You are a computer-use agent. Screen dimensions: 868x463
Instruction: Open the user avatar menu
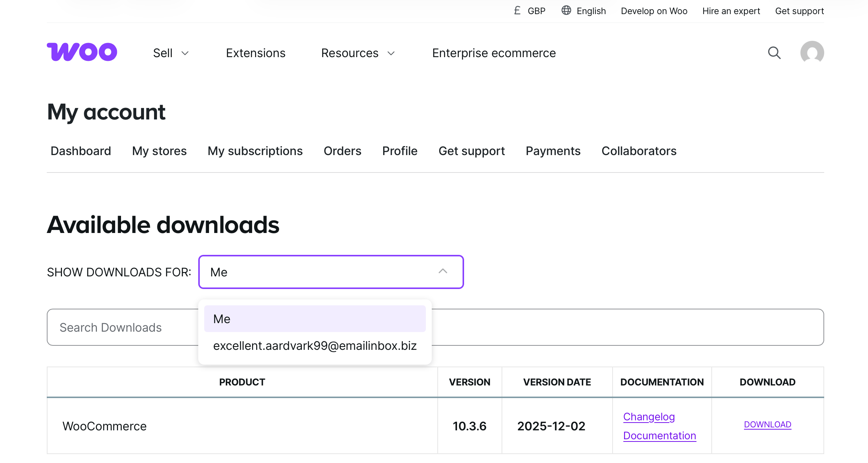pyautogui.click(x=812, y=53)
